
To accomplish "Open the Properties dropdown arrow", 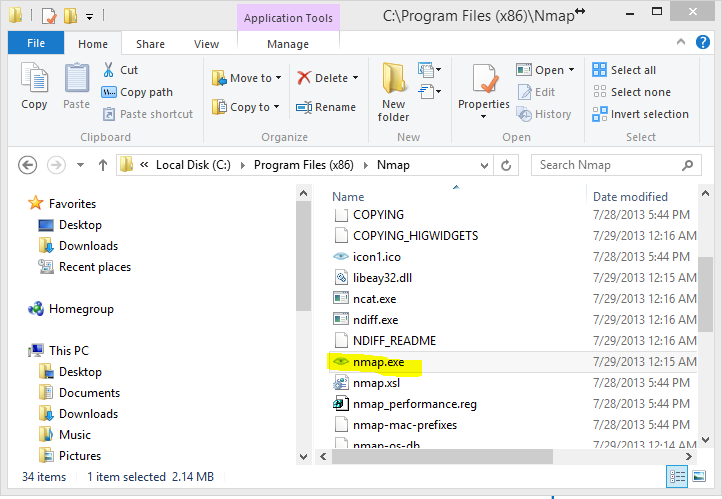I will pos(483,117).
